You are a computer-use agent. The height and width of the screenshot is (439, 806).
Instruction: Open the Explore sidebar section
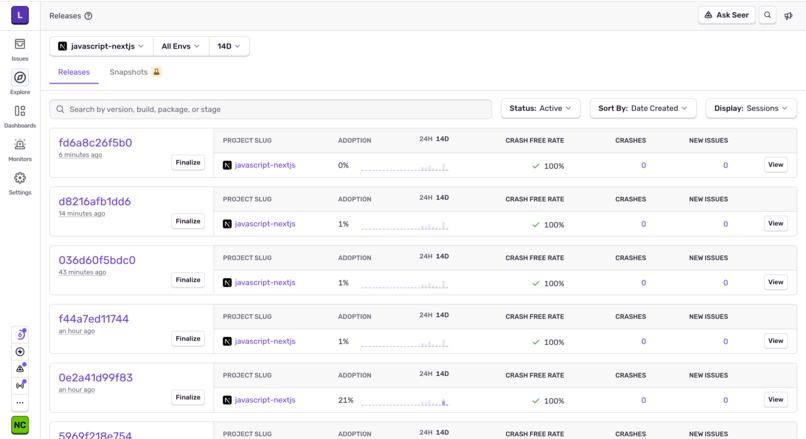click(20, 82)
